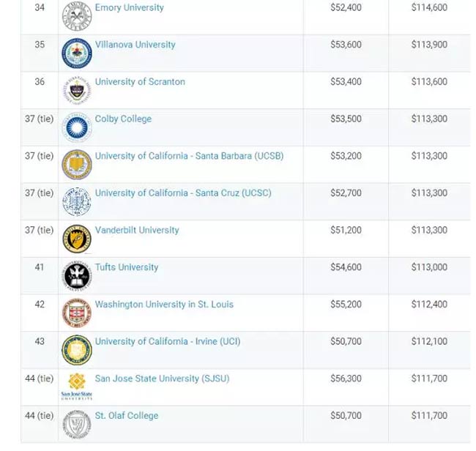
Task: Open Washington University in St. Louis link
Action: (x=164, y=305)
